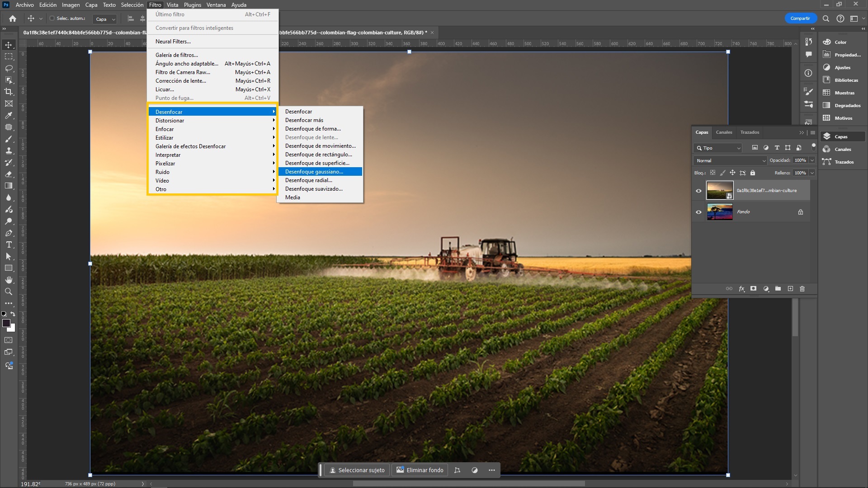The height and width of the screenshot is (488, 868).
Task: Select the Object Selection tool
Action: tap(9, 80)
